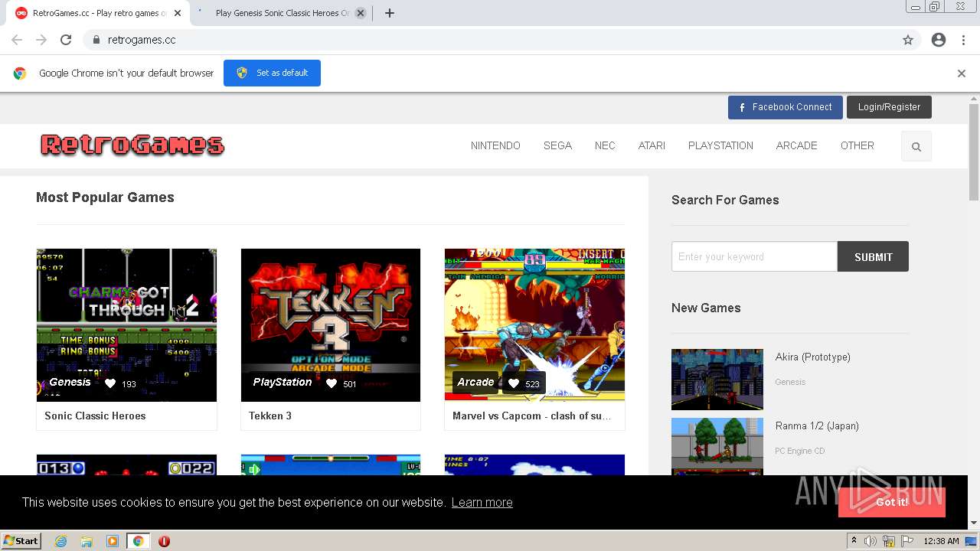Like Sonic Classic Heroes with heart icon
The image size is (980, 551).
point(110,383)
